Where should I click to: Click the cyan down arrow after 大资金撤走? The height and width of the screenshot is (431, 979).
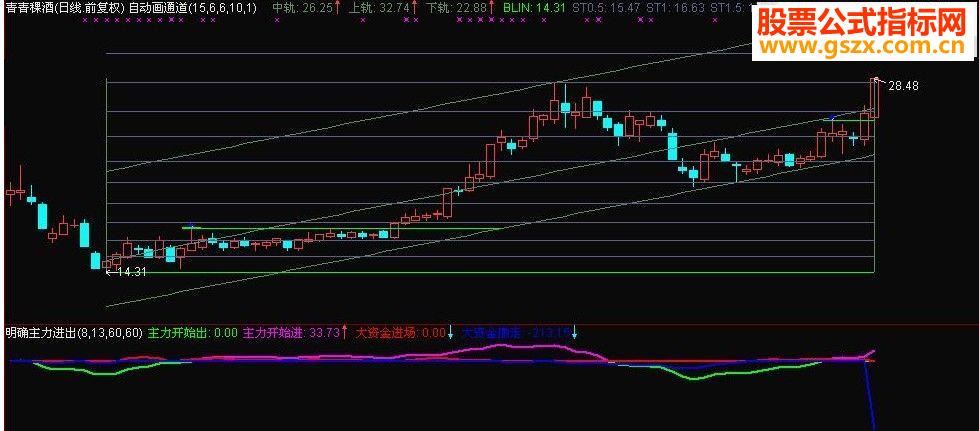[x=574, y=333]
